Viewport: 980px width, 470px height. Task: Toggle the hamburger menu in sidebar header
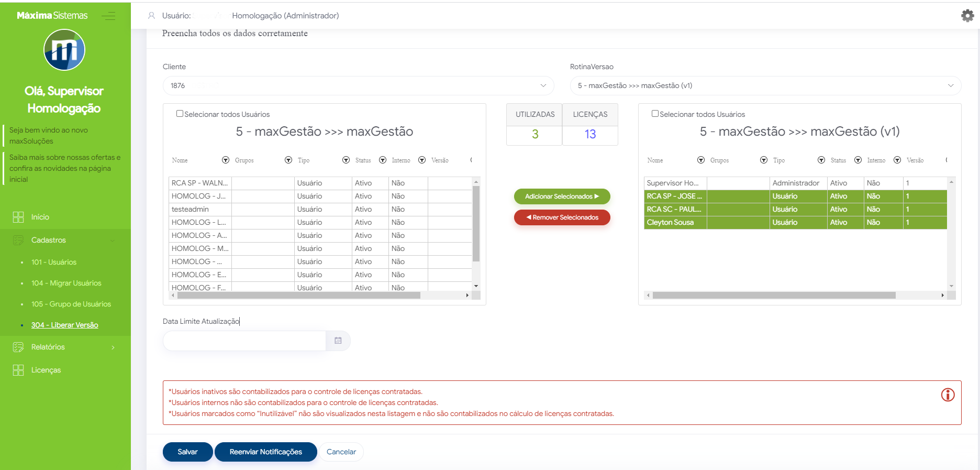pyautogui.click(x=108, y=16)
